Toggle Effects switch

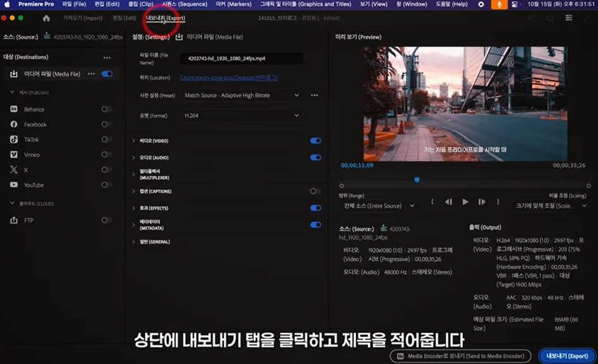(x=315, y=208)
